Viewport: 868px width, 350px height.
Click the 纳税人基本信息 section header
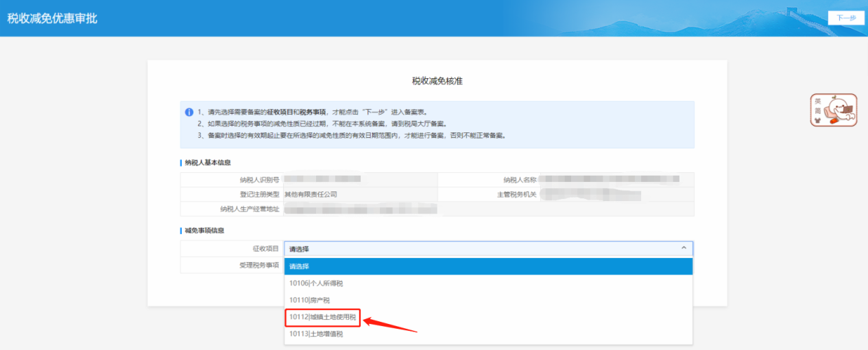point(208,163)
